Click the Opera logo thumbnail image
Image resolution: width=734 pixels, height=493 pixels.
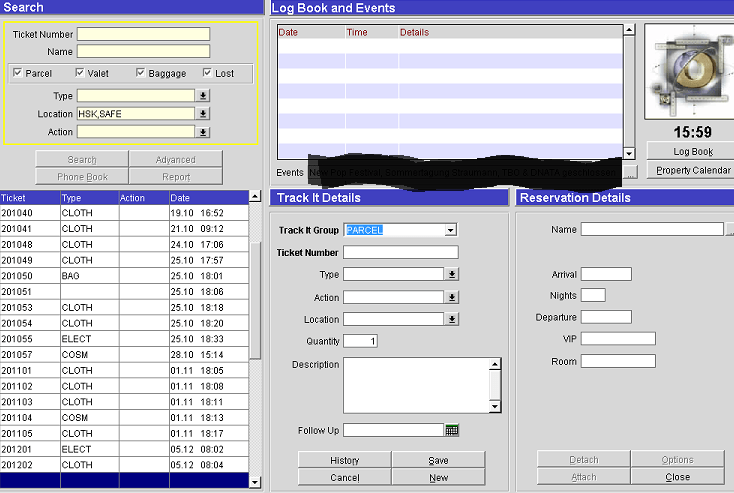(x=690, y=69)
